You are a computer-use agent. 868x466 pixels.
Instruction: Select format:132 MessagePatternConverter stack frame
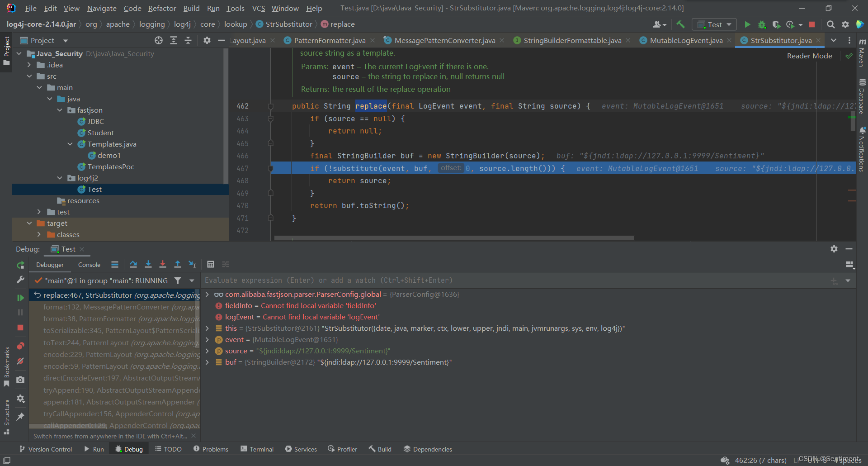click(x=114, y=307)
